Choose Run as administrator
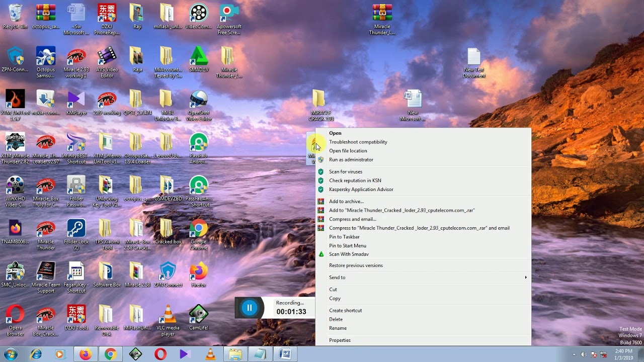Viewport: 644px width, 362px height. [423, 160]
